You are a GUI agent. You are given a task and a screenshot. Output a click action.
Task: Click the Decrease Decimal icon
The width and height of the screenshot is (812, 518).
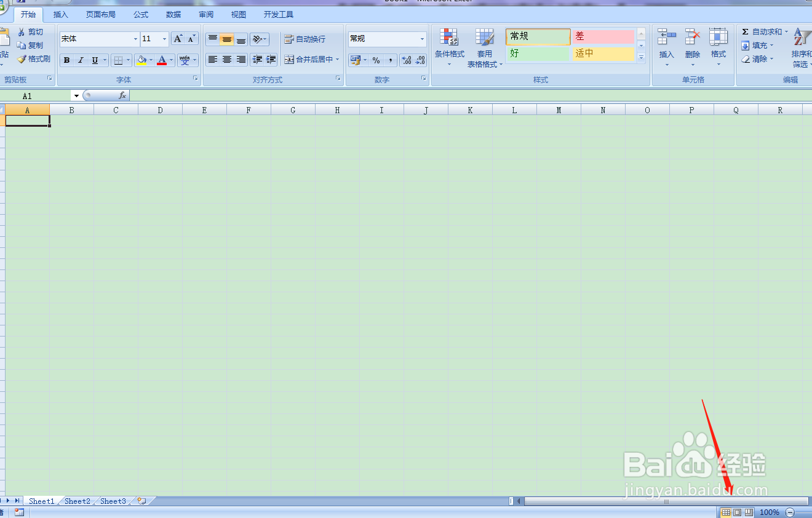click(x=420, y=60)
